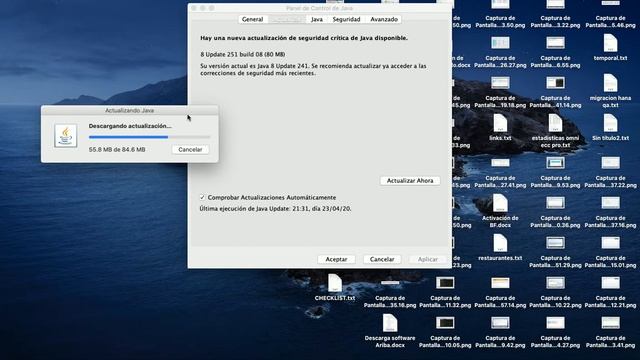The image size is (640, 360).
Task: Select screenshot file ending 11.32.png
Action: [445, 283]
